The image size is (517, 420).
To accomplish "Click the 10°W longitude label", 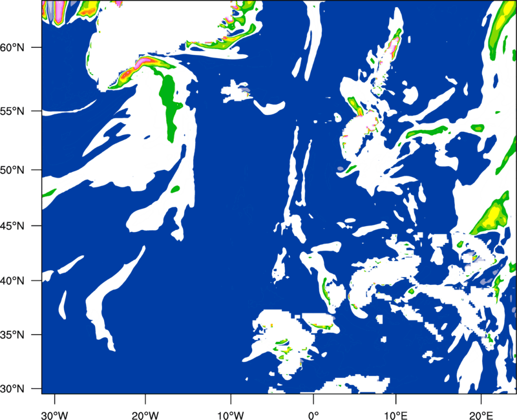I will point(230,415).
